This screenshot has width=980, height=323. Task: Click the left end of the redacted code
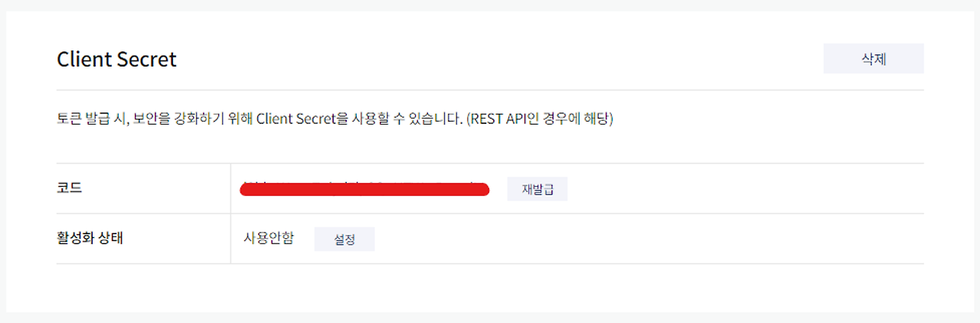tap(245, 189)
